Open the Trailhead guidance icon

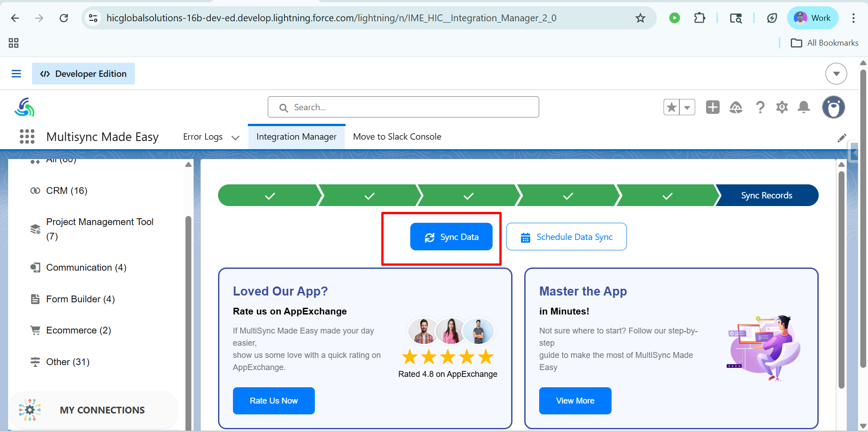click(736, 108)
